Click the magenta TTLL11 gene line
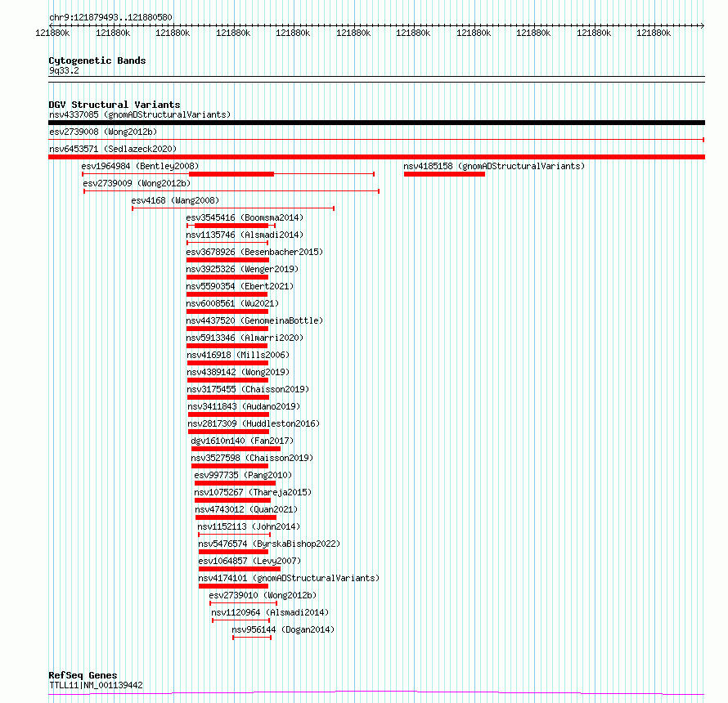The image size is (728, 703). 376,693
